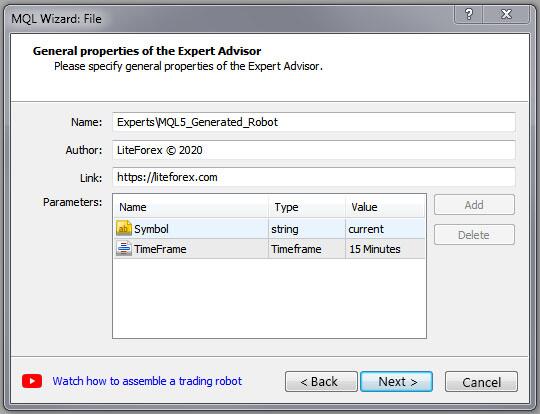Open the assemble a trading robot video link
Viewport: 540px width, 414px height.
147,381
